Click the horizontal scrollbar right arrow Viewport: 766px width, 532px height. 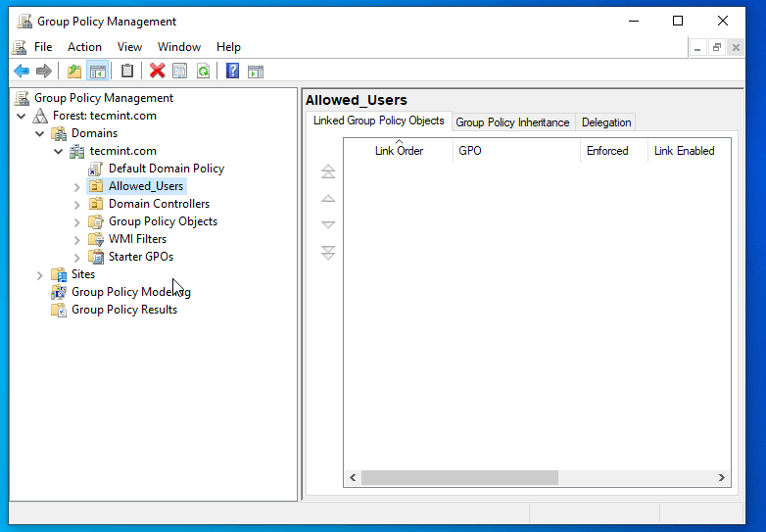point(722,478)
